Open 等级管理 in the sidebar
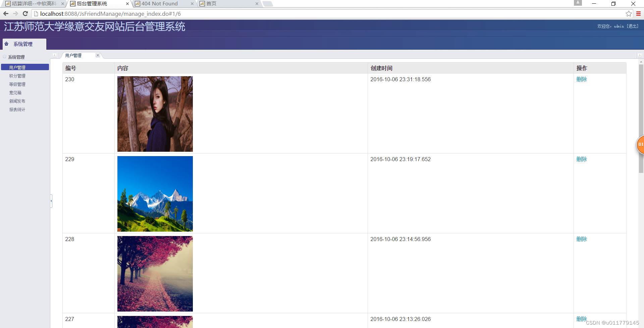This screenshot has height=328, width=644. tap(17, 84)
